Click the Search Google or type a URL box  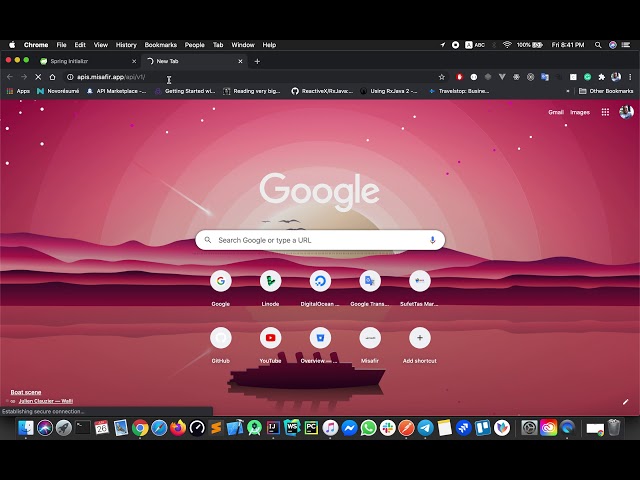(x=320, y=240)
